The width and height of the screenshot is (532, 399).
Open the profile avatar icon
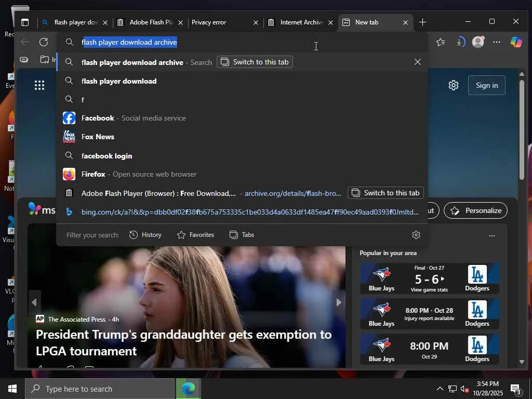coord(478,42)
